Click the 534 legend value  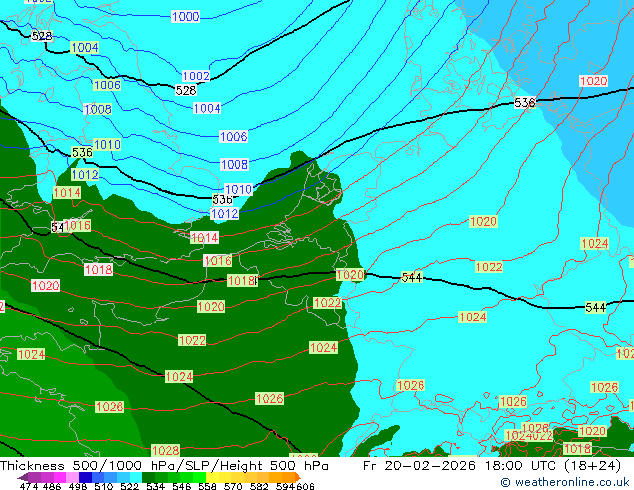tap(155, 486)
